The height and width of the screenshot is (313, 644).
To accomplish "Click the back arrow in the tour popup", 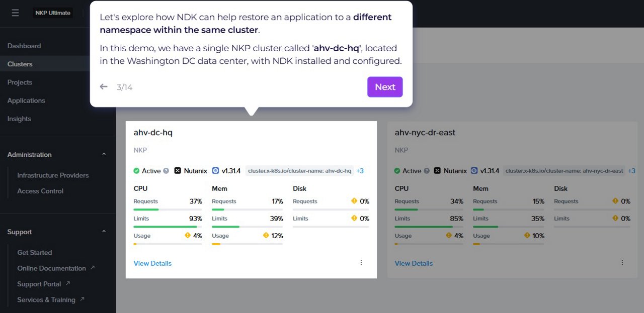I will coord(104,87).
